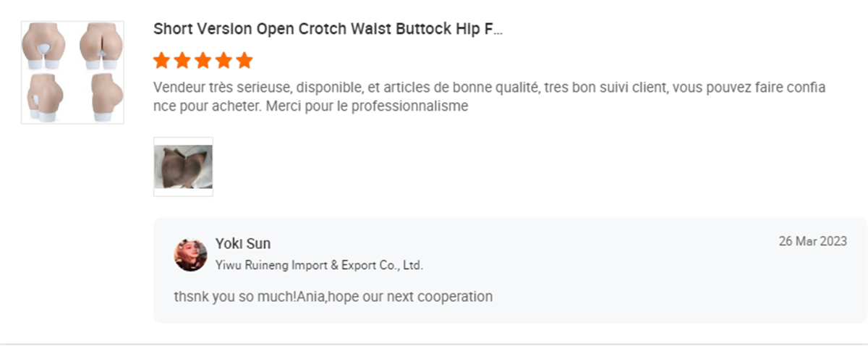Click the second orange rating star

(x=182, y=60)
